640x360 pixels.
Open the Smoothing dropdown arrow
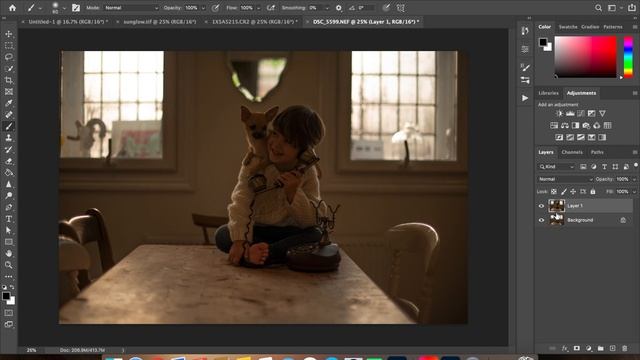[x=327, y=8]
